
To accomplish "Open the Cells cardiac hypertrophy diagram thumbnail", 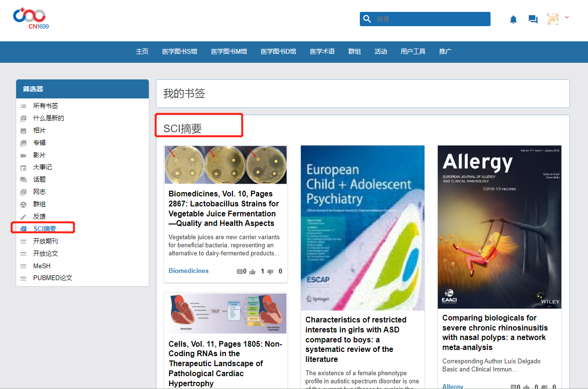I will [x=226, y=313].
